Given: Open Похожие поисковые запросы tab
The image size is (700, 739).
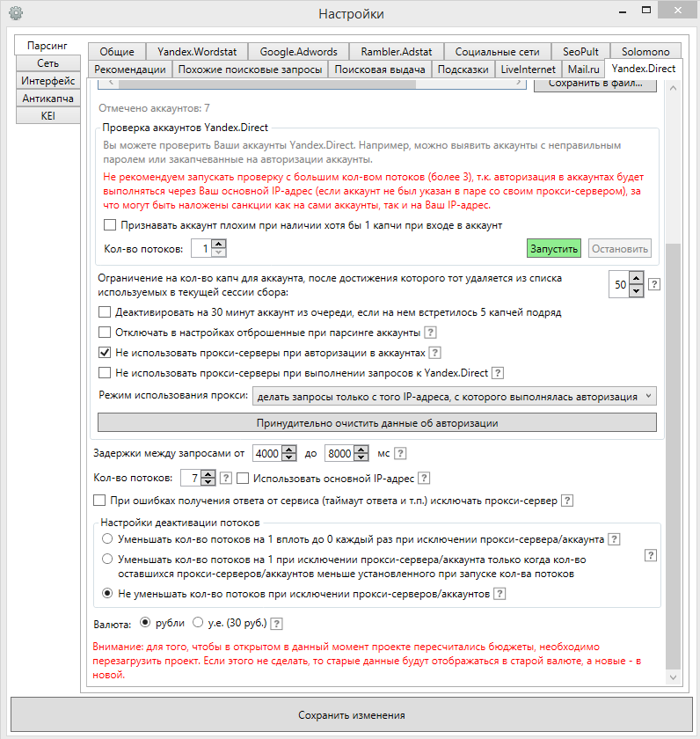Looking at the screenshot, I should pyautogui.click(x=250, y=70).
